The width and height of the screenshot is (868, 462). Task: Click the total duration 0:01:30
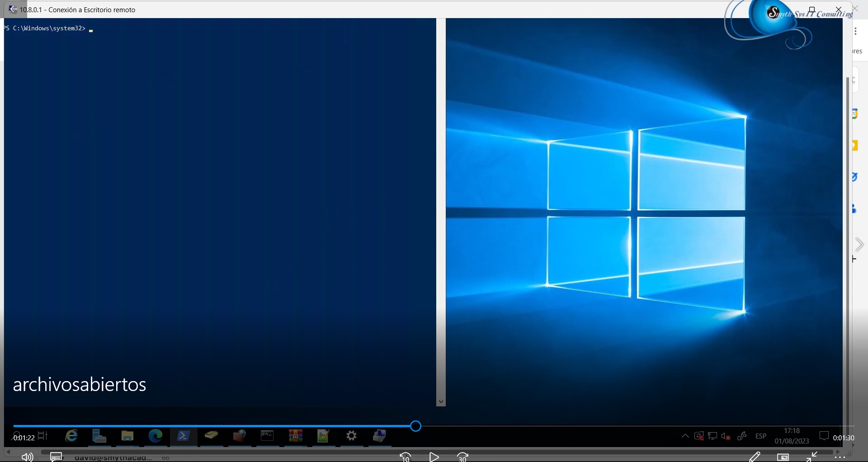coord(844,438)
